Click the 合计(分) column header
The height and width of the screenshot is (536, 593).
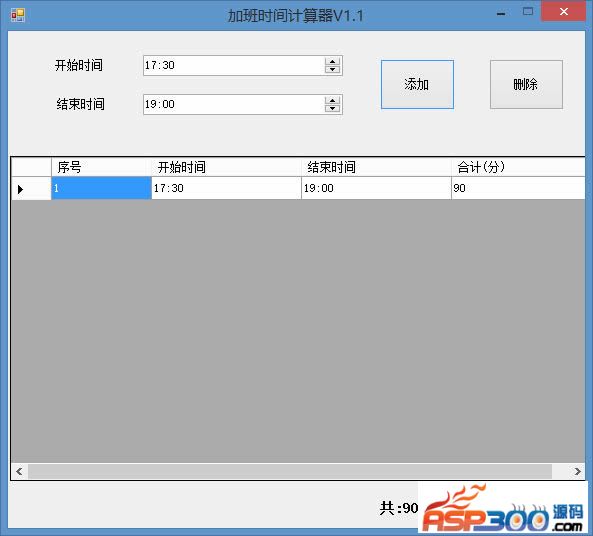click(x=518, y=167)
